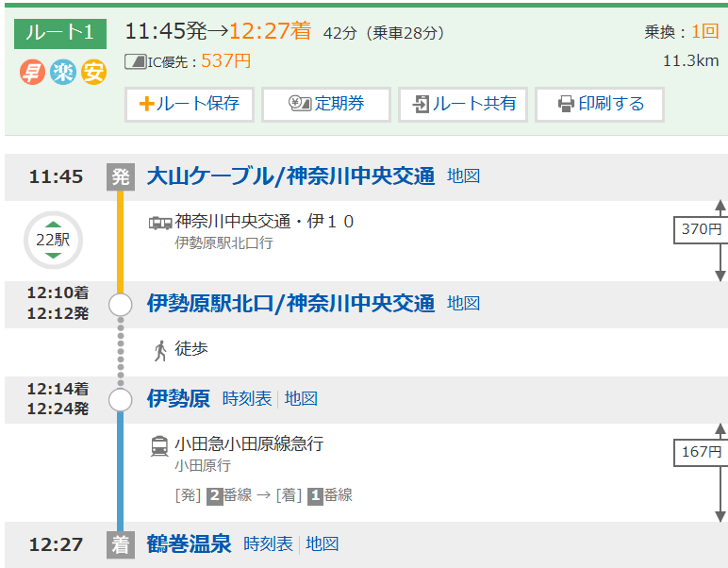728x568 pixels.
Task: Click the walking person icon beside 徒歩
Action: [160, 351]
